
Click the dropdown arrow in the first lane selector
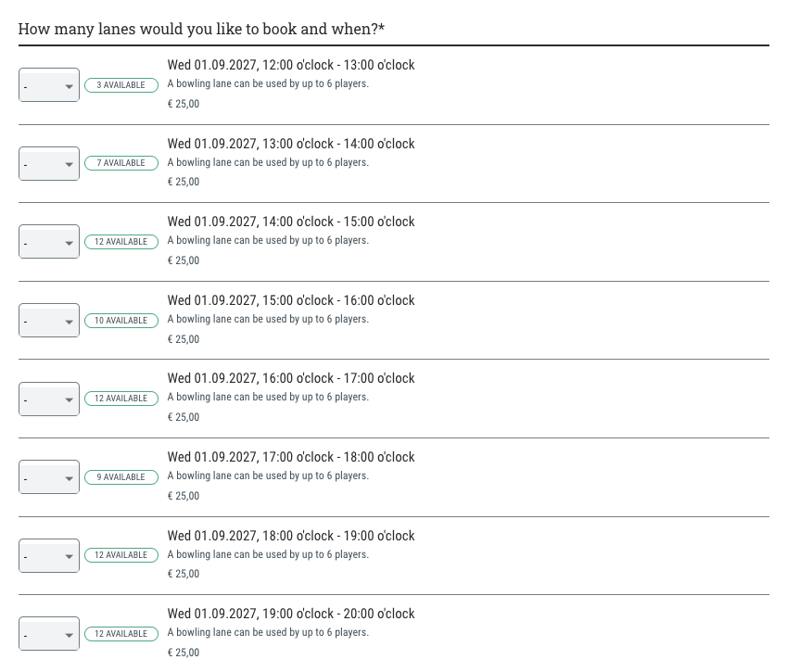pos(70,84)
